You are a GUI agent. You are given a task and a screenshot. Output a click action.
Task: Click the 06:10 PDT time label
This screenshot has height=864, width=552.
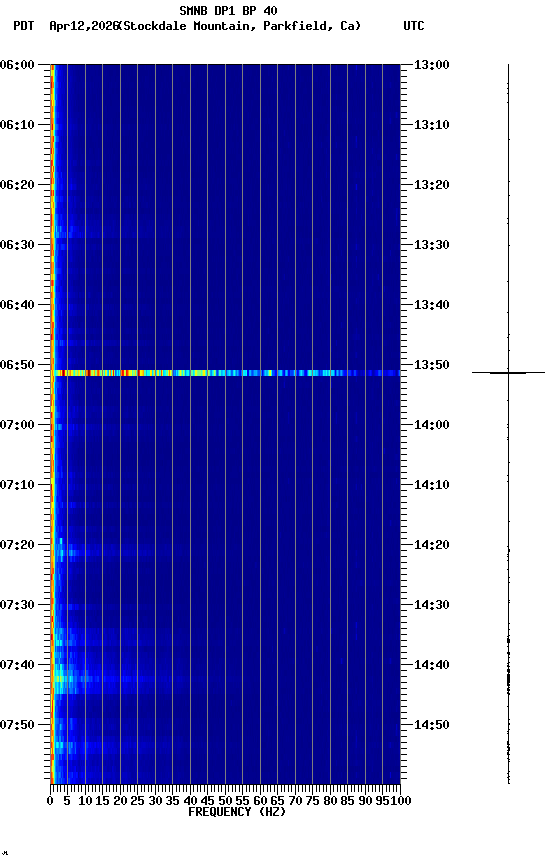pyautogui.click(x=17, y=125)
